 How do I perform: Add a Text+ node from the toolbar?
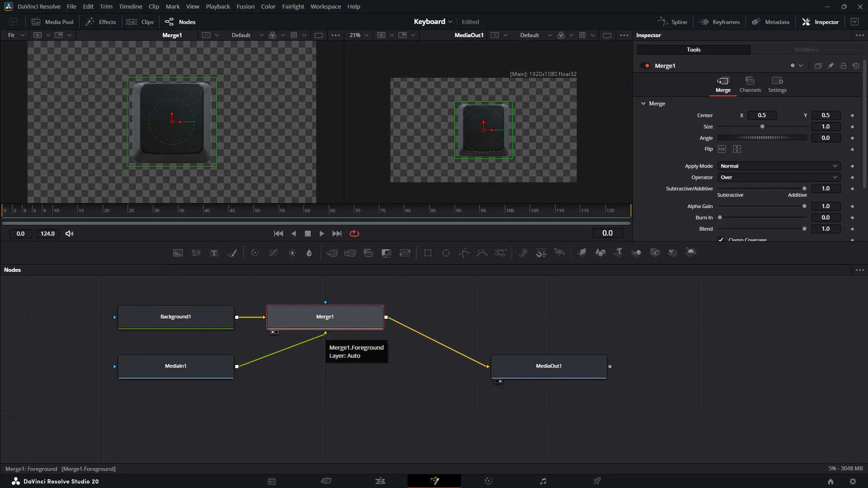pos(214,253)
